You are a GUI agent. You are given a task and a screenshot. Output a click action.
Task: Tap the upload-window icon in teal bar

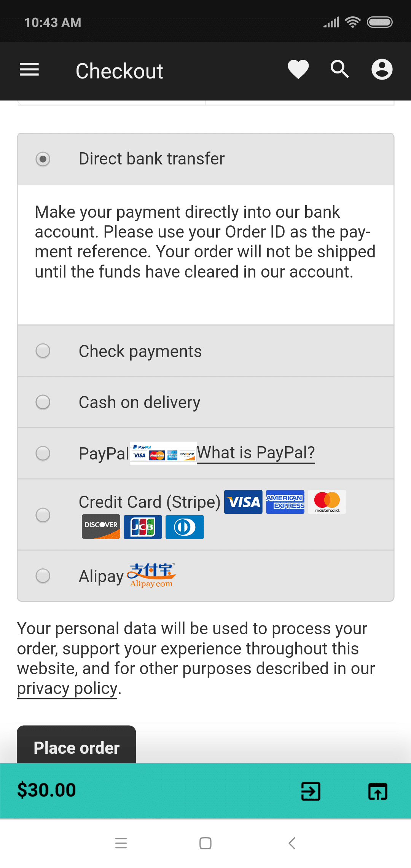[x=378, y=791]
